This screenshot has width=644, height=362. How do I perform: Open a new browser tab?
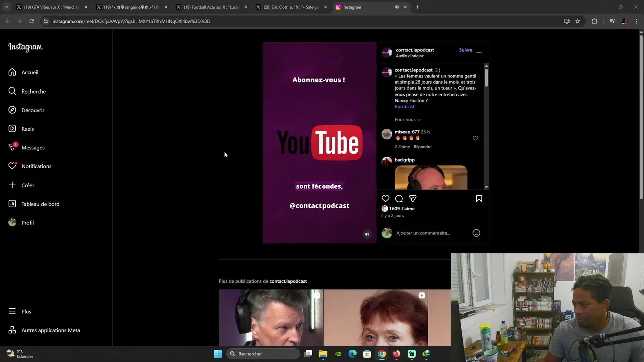coord(417,7)
